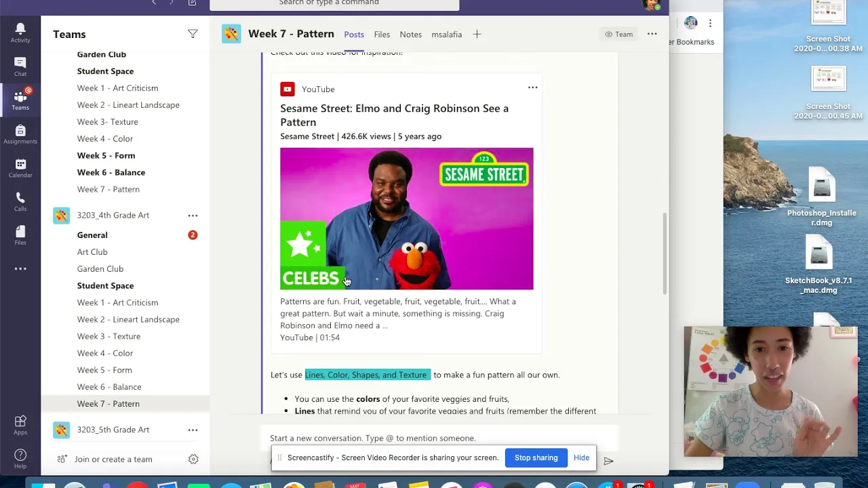Click the Teams panel heading
Viewport: 868px width, 488px height.
coord(69,35)
